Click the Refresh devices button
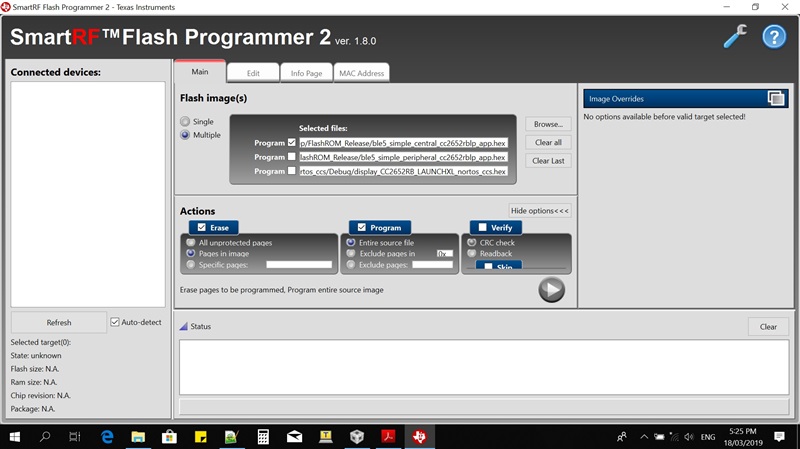800x449 pixels. click(59, 322)
